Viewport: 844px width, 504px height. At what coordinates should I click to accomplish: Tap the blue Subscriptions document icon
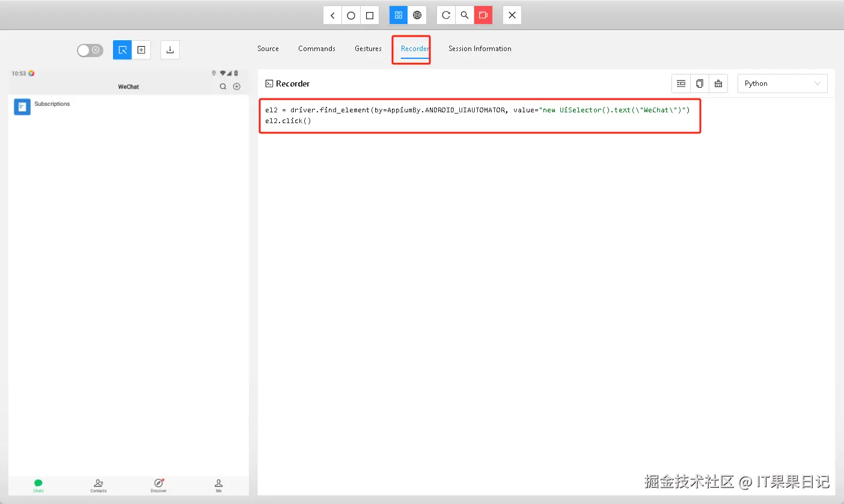(x=22, y=107)
